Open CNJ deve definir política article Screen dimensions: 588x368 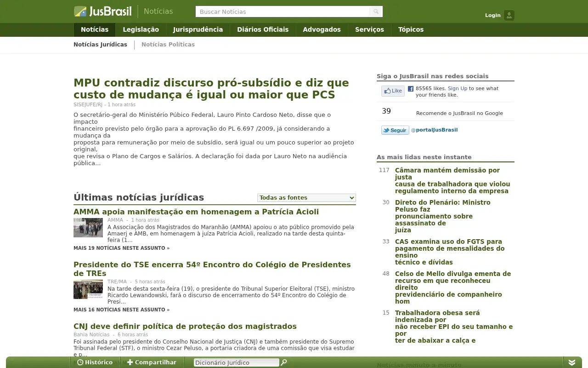(185, 326)
